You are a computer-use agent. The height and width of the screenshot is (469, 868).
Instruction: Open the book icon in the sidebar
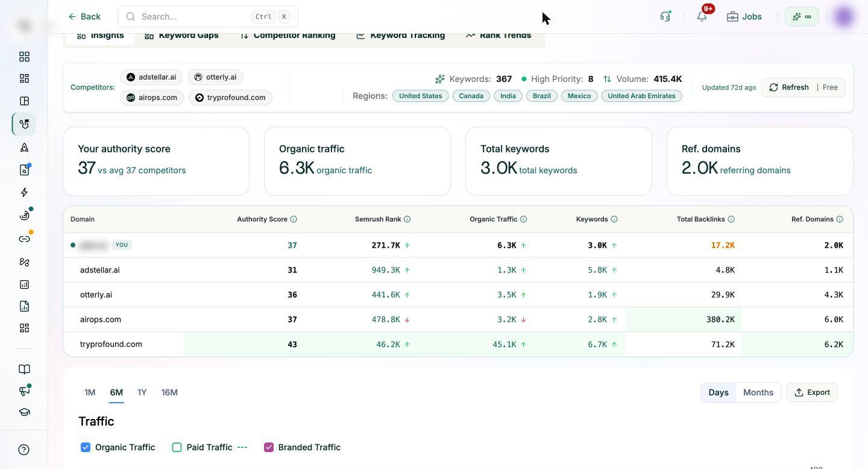[x=24, y=369]
